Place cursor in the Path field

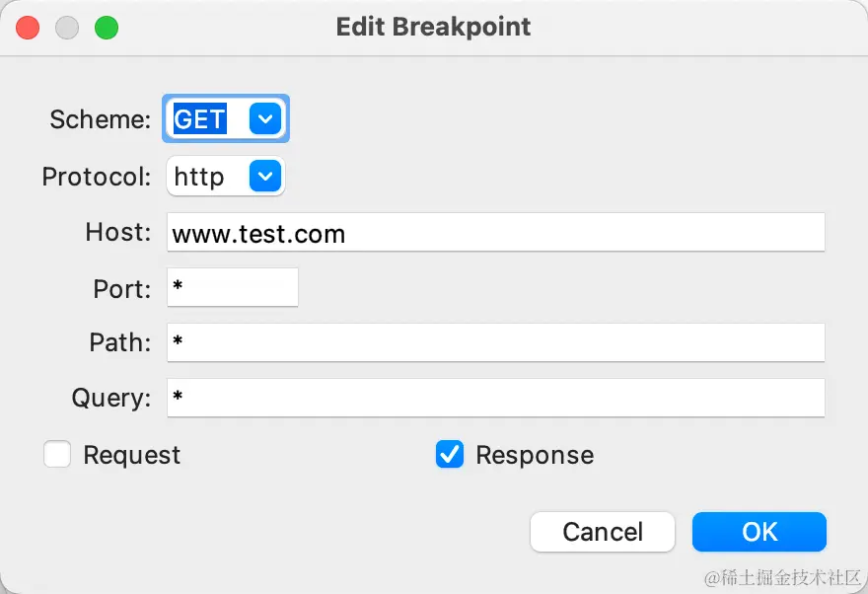point(495,342)
